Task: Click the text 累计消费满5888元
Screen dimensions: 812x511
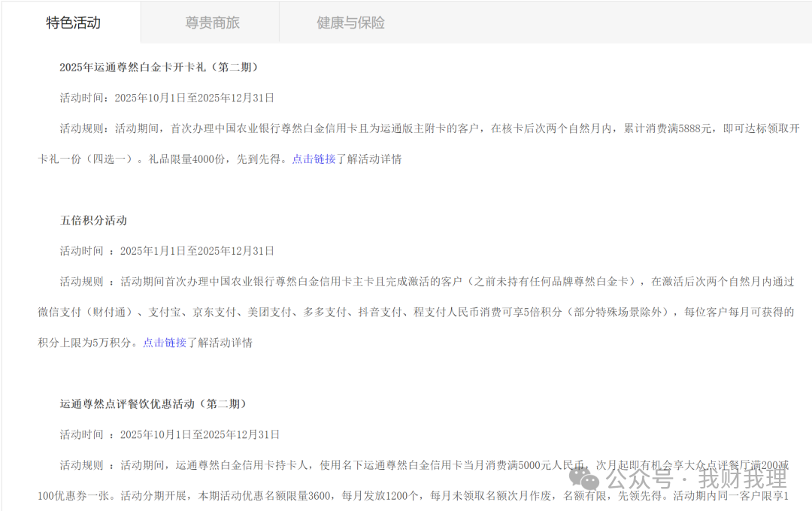Action: 668,129
